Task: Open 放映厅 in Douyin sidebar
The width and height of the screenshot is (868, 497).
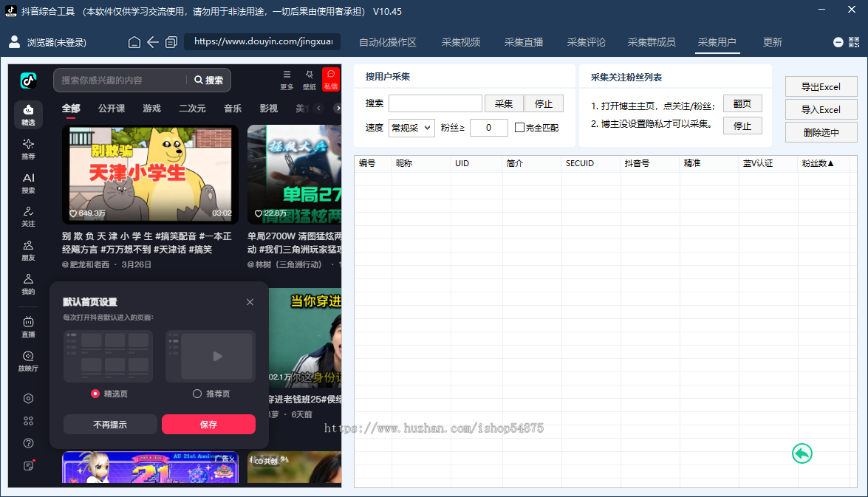Action: [28, 361]
